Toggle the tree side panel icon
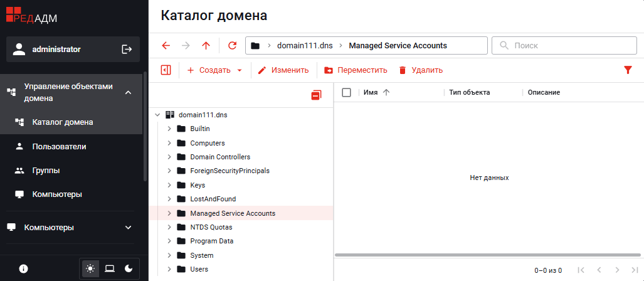Image resolution: width=644 pixels, height=281 pixels. point(166,70)
